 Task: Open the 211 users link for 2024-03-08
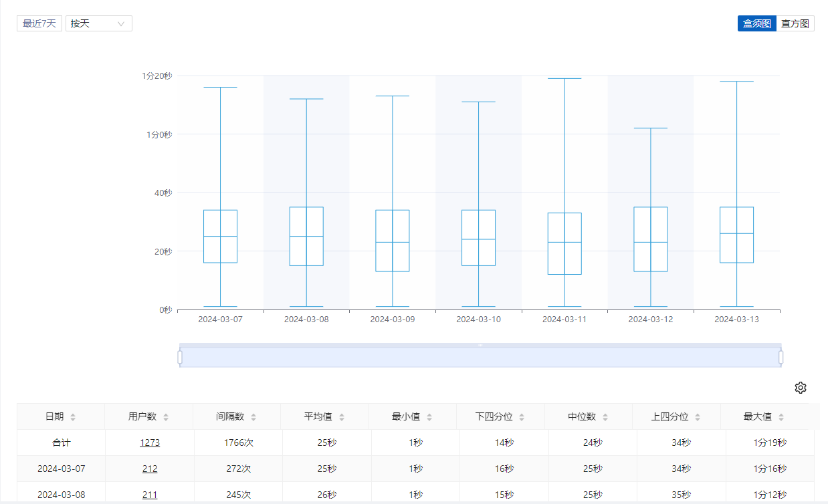point(150,495)
